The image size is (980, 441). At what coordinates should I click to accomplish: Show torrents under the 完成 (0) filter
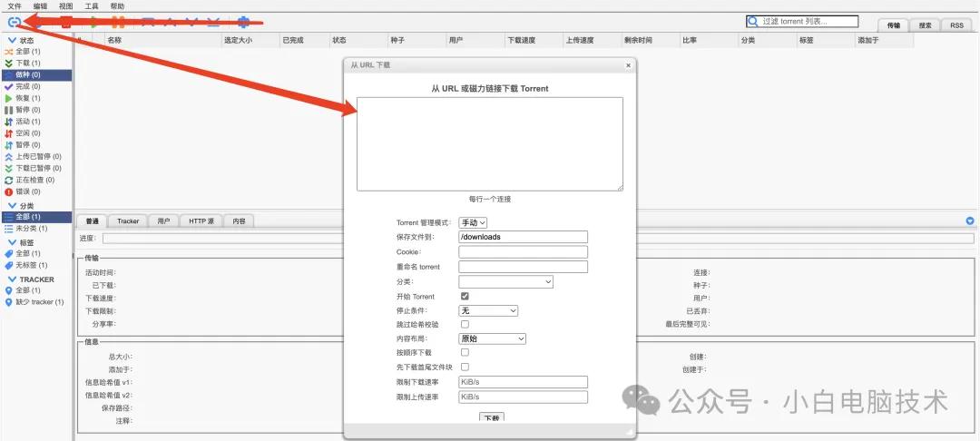pos(27,86)
